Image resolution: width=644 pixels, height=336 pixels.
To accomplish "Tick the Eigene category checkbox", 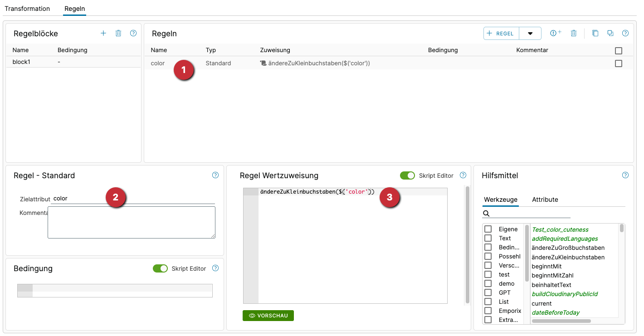I will 488,229.
